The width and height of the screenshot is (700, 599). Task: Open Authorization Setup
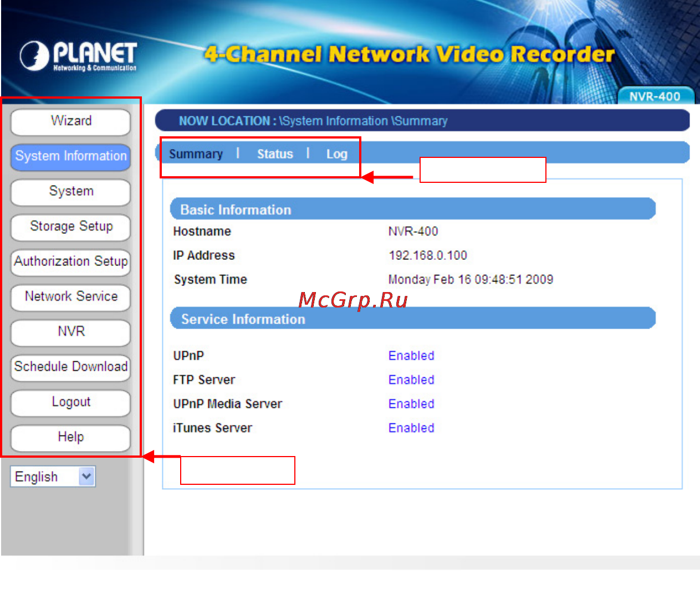pos(71,262)
